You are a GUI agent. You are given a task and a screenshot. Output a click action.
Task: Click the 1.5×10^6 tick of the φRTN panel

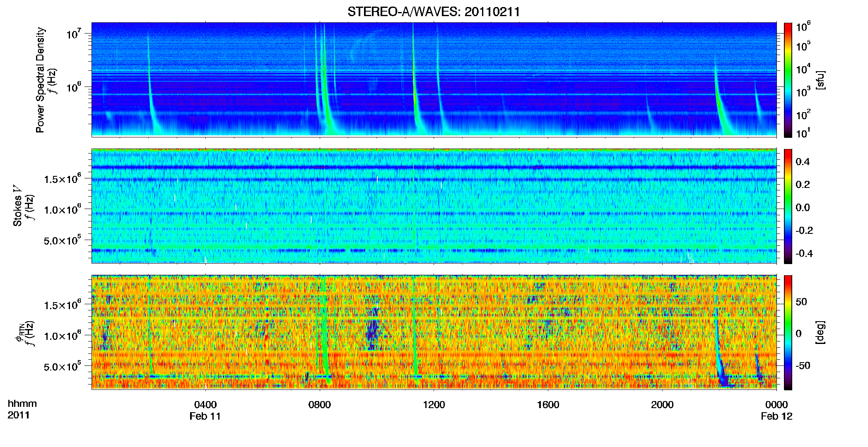(63, 305)
